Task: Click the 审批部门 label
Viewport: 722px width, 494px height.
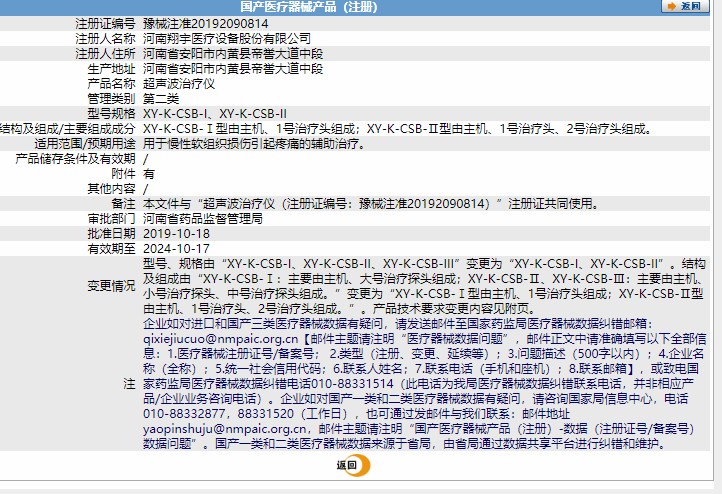Action: [111, 219]
